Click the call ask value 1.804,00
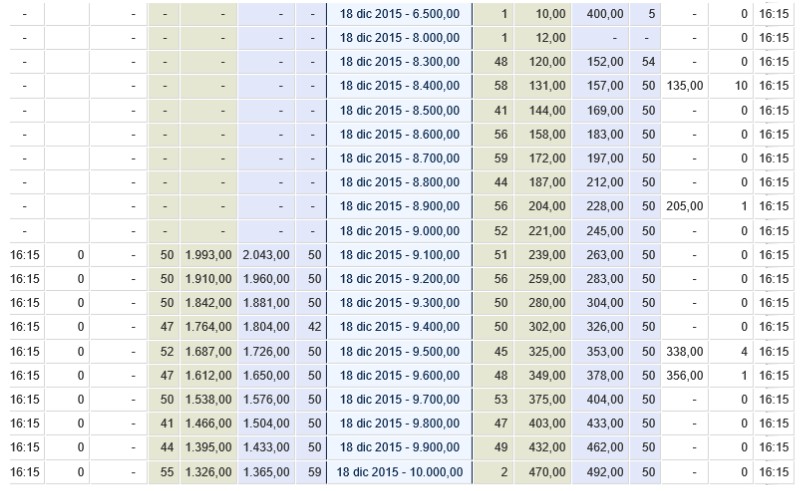Screen dimensions: 800x491 tap(266, 327)
